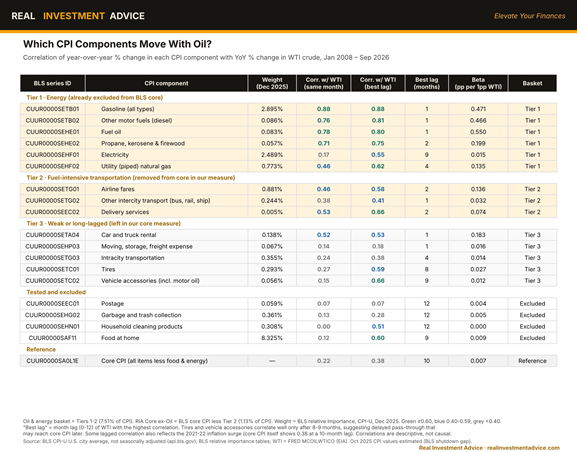Click the REAL INVESTMENT ADVICE header logo
Image resolution: width=577 pixels, height=452 pixels.
[78, 16]
